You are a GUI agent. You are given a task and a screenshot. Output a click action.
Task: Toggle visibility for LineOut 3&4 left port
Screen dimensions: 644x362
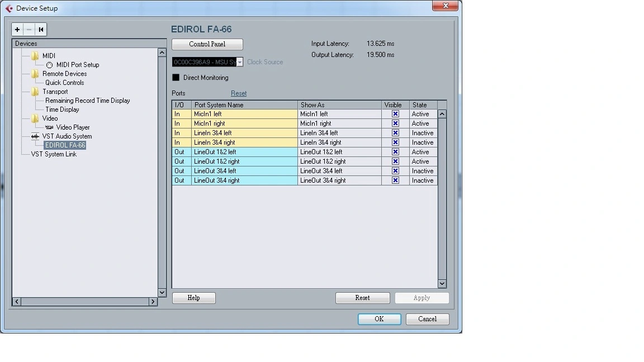(x=395, y=171)
